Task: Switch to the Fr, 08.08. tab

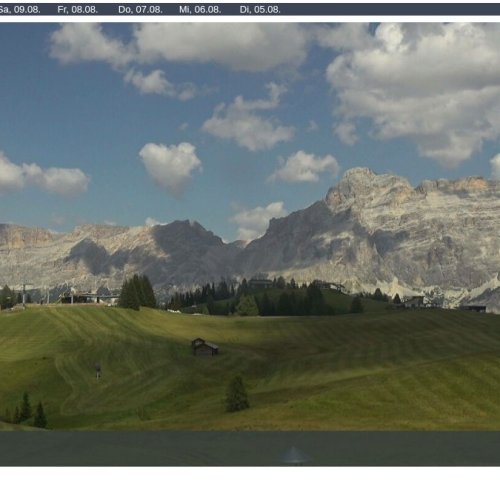Action: 78,10
